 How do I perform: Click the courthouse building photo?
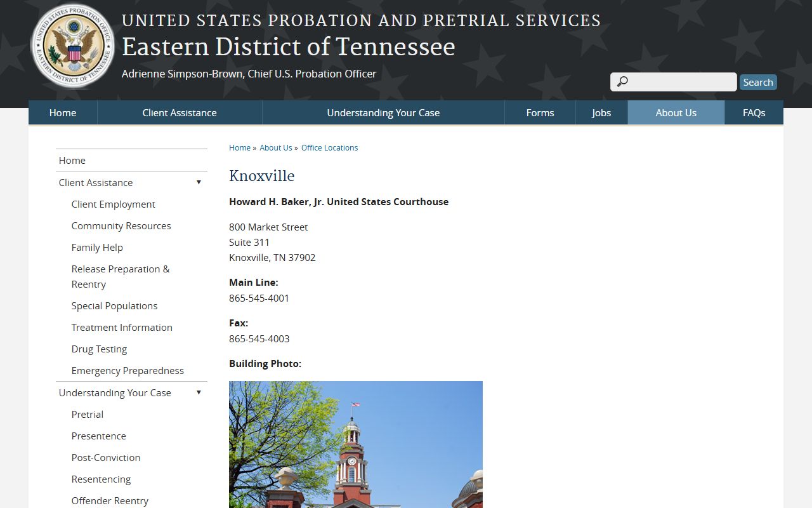coord(356,444)
